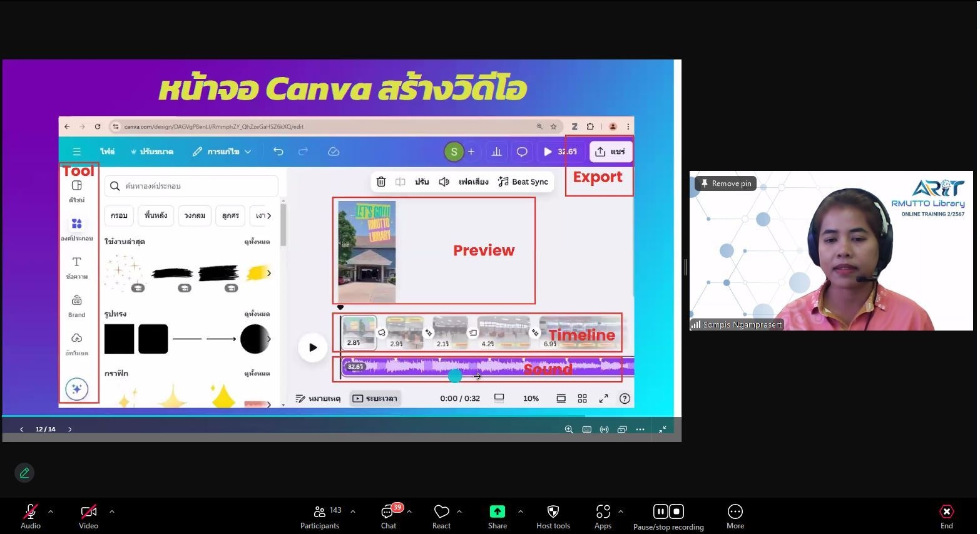Select the 2.8 s clip in timeline
This screenshot has width=980, height=534.
pyautogui.click(x=359, y=332)
